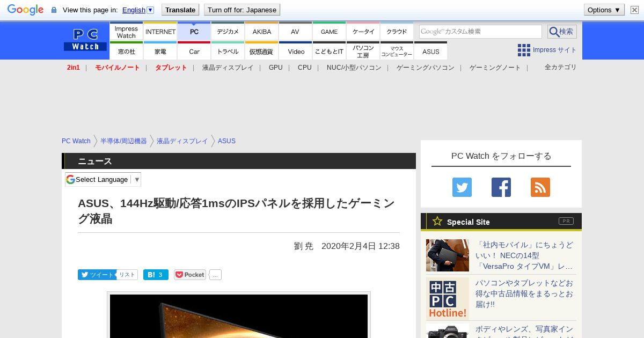Click the Translate button
This screenshot has height=338, width=644.
(180, 10)
